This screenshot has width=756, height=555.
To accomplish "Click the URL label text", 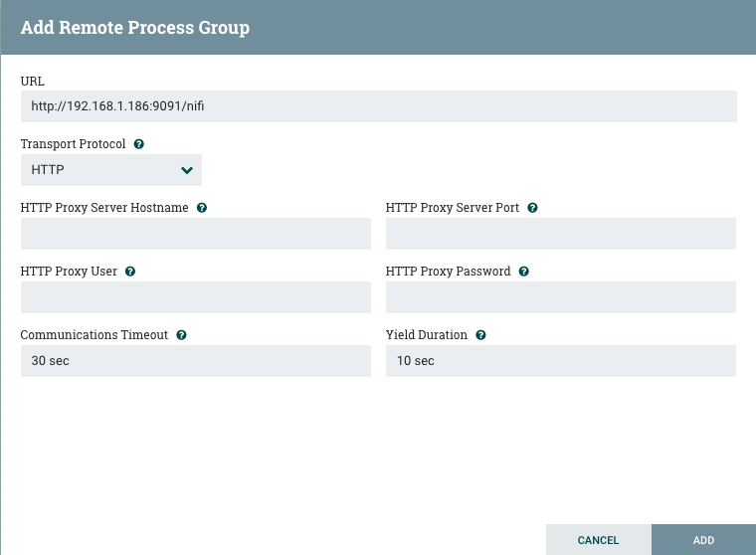I will pyautogui.click(x=32, y=81).
